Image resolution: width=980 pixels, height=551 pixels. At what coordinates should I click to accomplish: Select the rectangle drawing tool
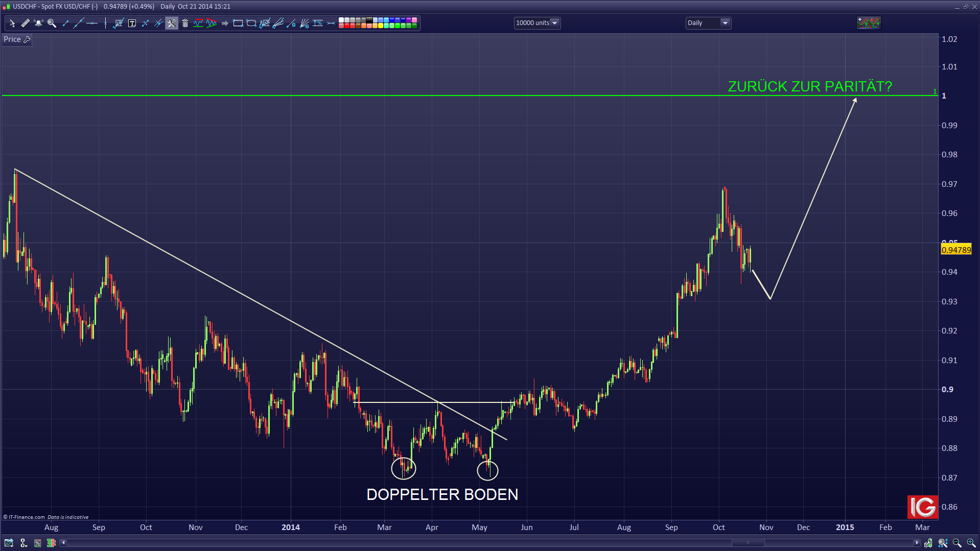click(238, 23)
